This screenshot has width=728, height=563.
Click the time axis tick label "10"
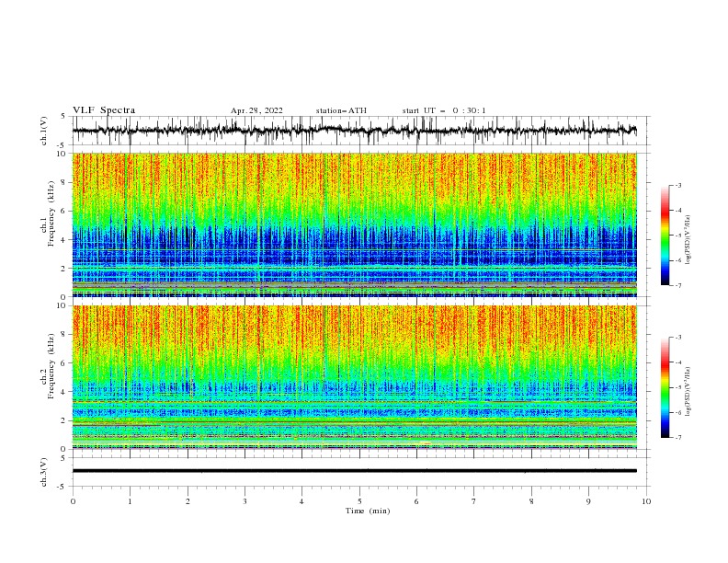[x=646, y=501]
